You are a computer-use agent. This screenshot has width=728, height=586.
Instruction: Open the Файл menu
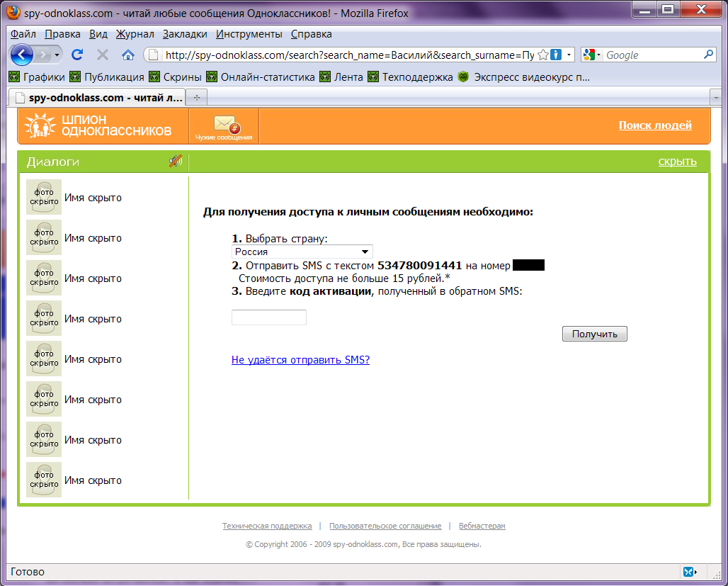pos(23,34)
